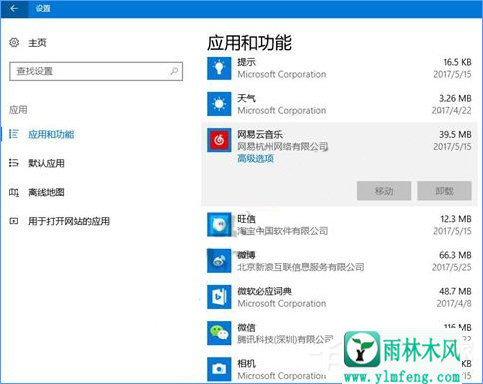Click the 设置 window title

point(43,8)
